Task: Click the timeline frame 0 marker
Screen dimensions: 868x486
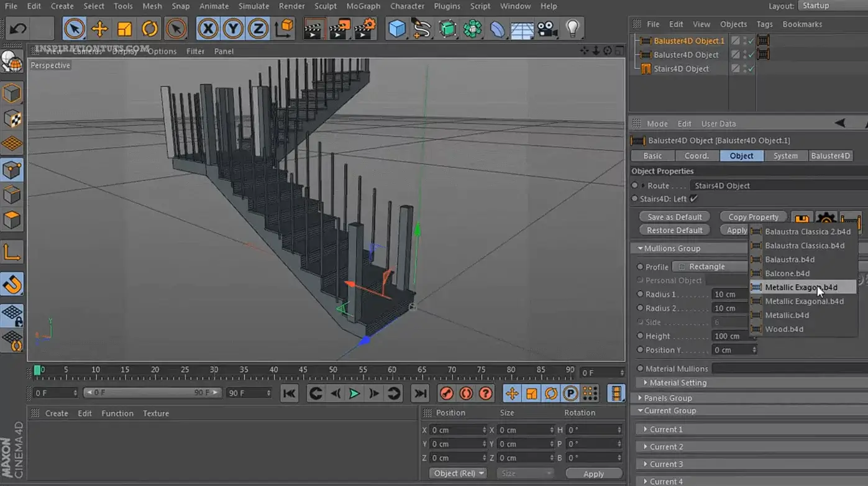Action: [37, 370]
